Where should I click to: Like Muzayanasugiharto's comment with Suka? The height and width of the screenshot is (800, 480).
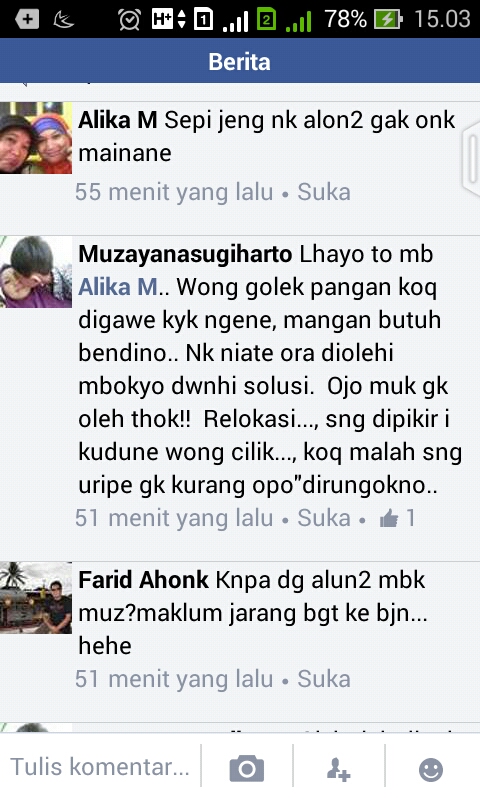pos(324,518)
